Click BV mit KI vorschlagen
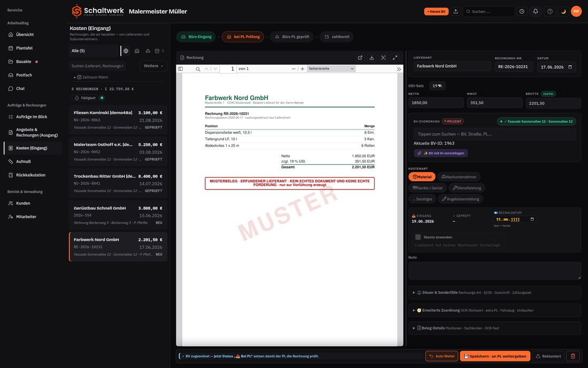This screenshot has height=368, width=588. (440, 153)
